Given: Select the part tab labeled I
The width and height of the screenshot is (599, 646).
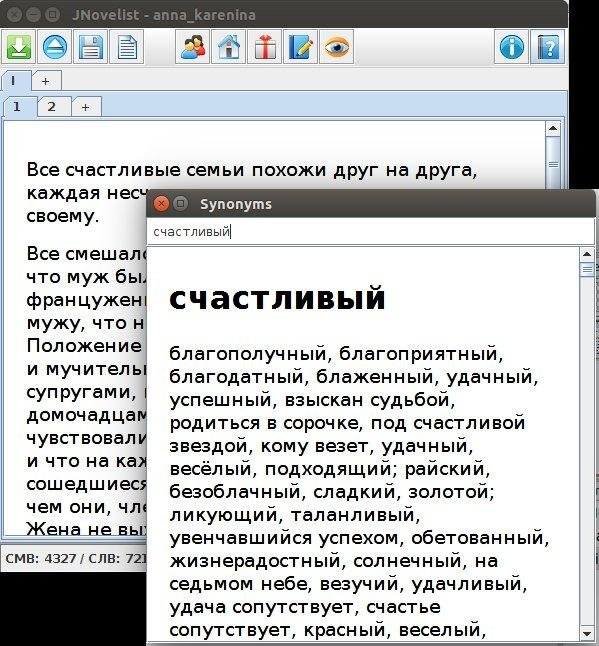Looking at the screenshot, I should (15, 81).
